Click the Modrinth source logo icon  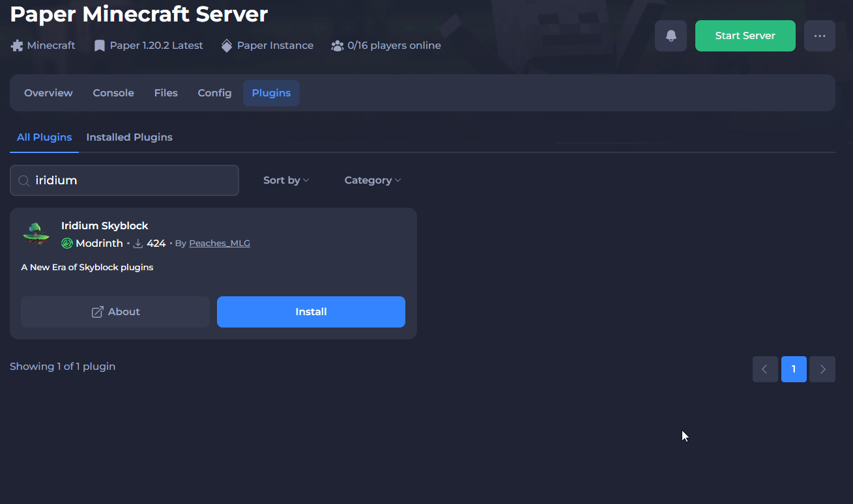point(66,244)
